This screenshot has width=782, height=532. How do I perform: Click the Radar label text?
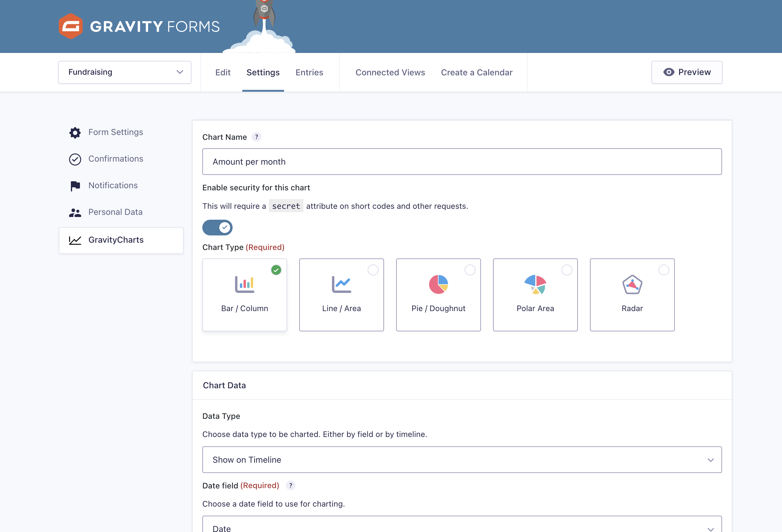[632, 308]
